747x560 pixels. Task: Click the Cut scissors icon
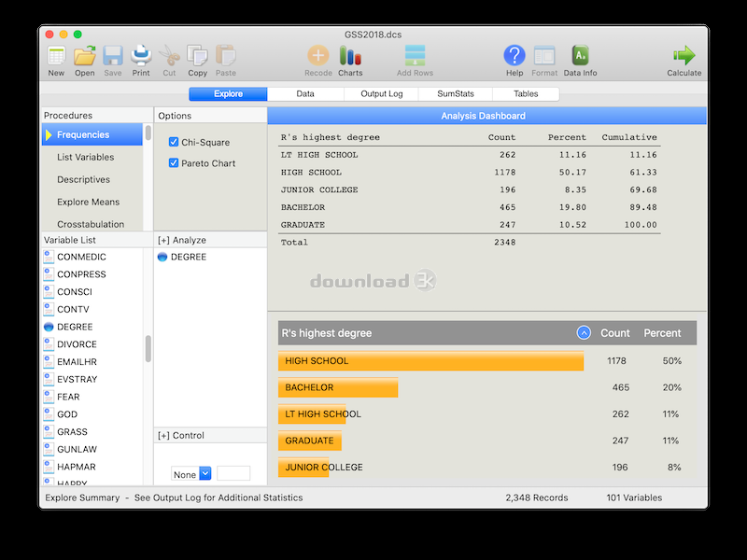pyautogui.click(x=169, y=56)
